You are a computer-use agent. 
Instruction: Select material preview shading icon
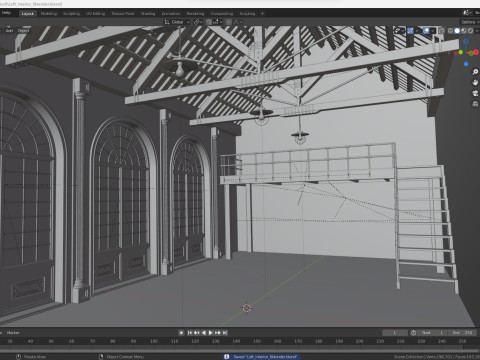pyautogui.click(x=464, y=31)
